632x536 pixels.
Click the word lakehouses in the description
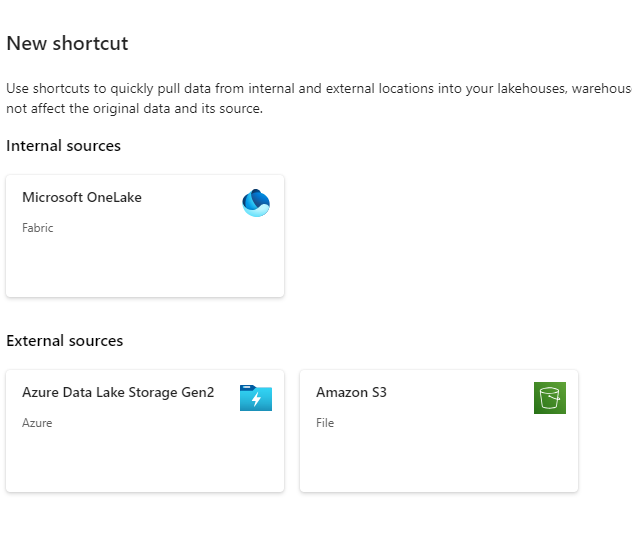click(530, 88)
